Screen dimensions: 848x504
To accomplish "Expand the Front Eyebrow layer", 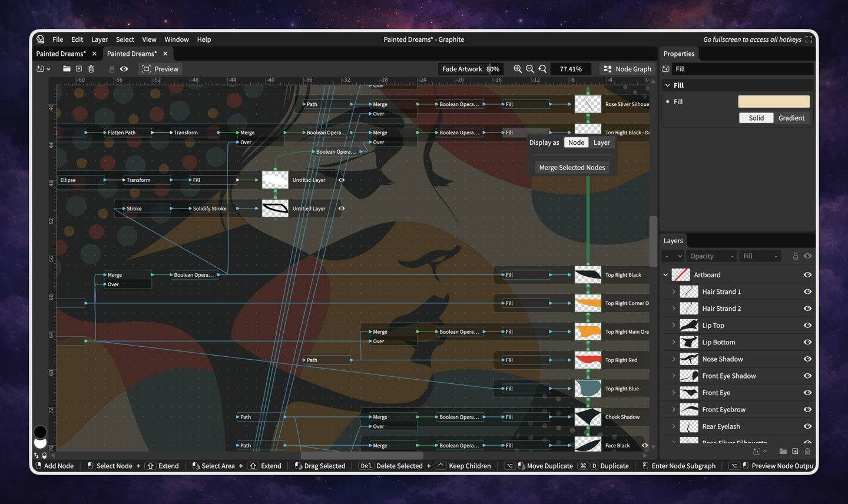I will click(674, 409).
